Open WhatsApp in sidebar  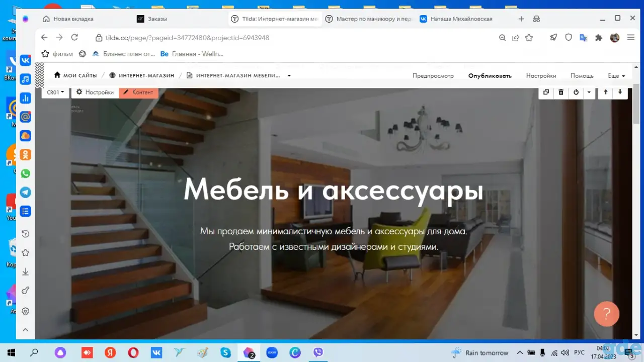pyautogui.click(x=25, y=173)
